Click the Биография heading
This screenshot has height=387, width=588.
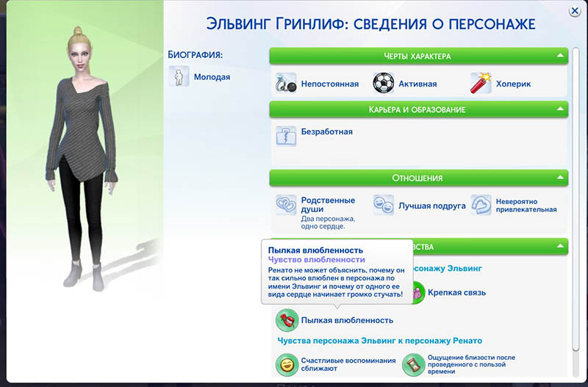click(195, 54)
